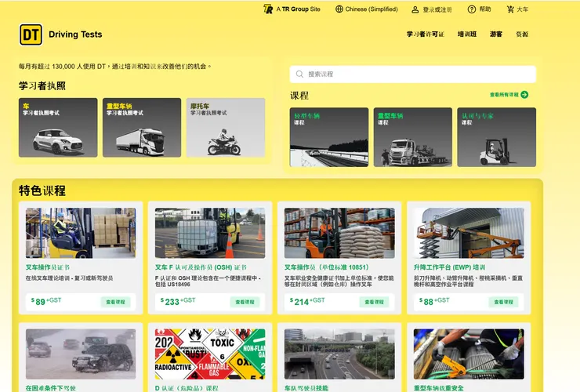Click the snowy driving conditions image
Image resolution: width=580 pixels, height=392 pixels.
pos(81,354)
